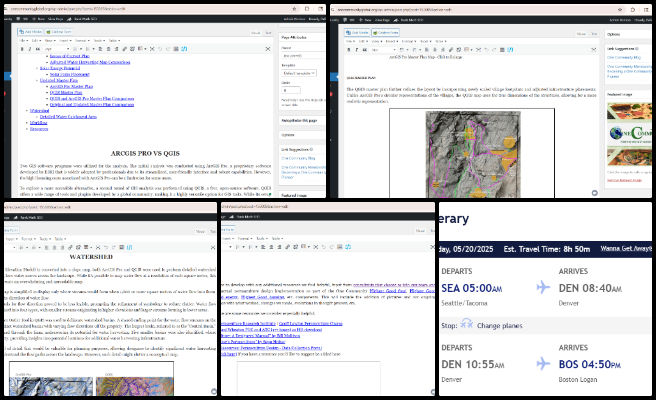Click align center icon in ARCGIS PRO VS QGIS editor
Screen dimensions: 656x400
point(108,49)
